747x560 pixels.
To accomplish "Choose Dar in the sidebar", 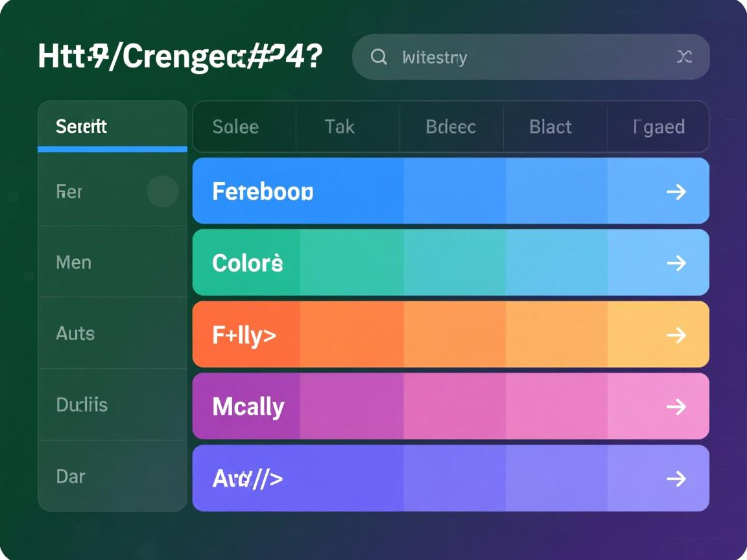I will pyautogui.click(x=71, y=476).
